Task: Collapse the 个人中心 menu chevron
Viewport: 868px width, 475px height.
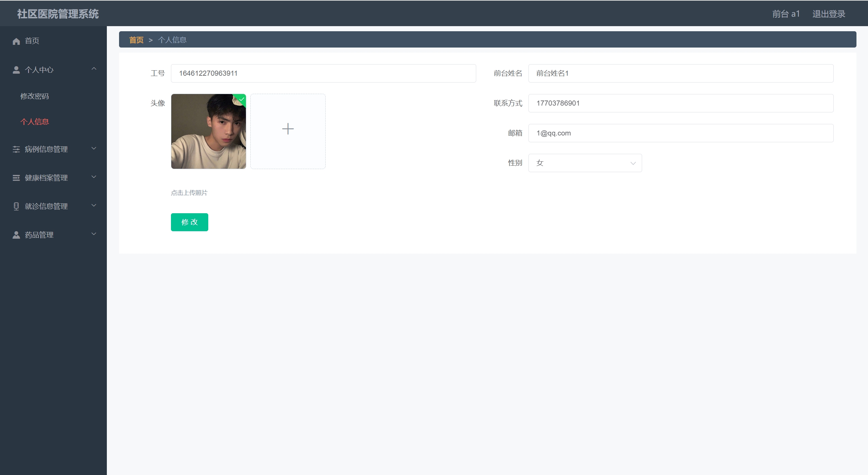Action: pos(94,69)
